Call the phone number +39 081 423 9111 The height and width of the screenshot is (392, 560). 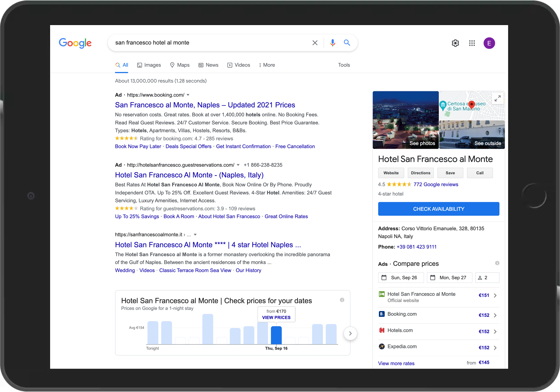tap(416, 247)
